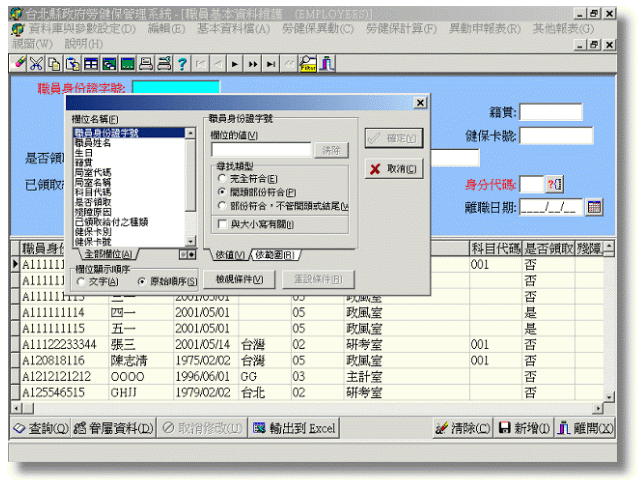Image resolution: width=640 pixels, height=480 pixels.
Task: Click the 欄位的值 text input field
Action: tap(260, 149)
